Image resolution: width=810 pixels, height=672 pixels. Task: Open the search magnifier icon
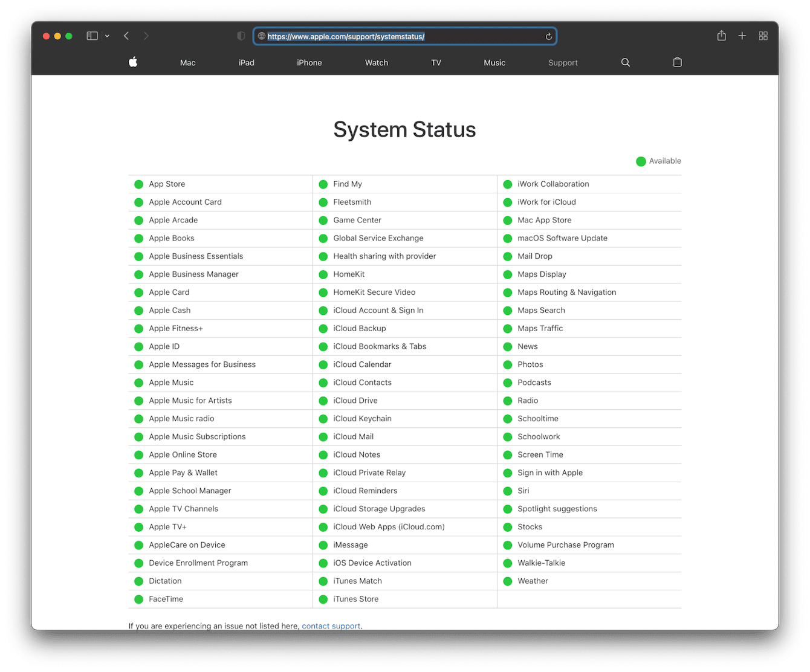click(626, 62)
